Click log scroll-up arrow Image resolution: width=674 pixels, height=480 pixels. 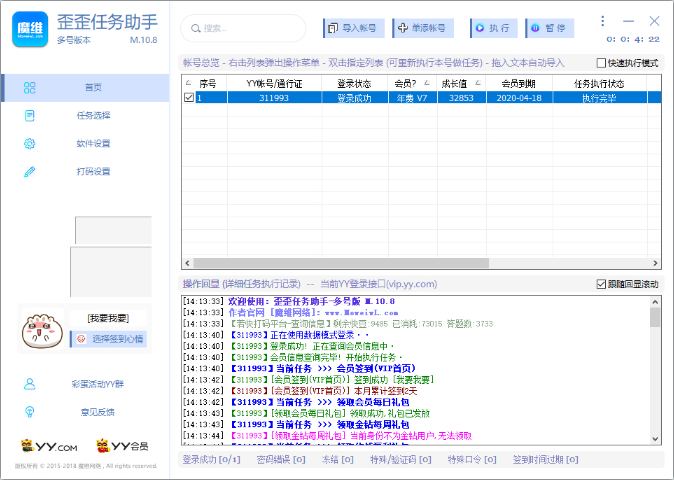[x=655, y=302]
